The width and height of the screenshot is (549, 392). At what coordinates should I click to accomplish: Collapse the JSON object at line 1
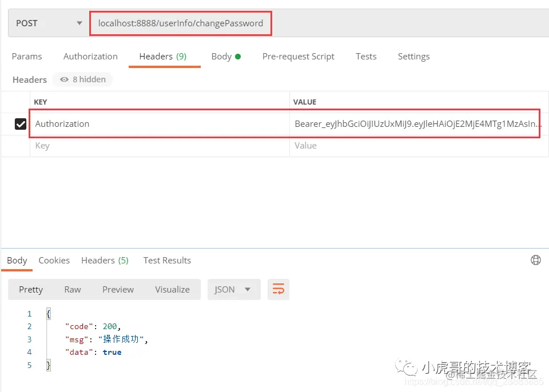click(48, 314)
